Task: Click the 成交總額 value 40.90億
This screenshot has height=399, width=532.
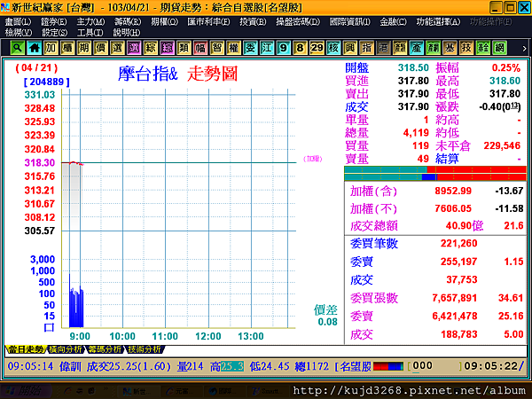Action: [x=465, y=225]
